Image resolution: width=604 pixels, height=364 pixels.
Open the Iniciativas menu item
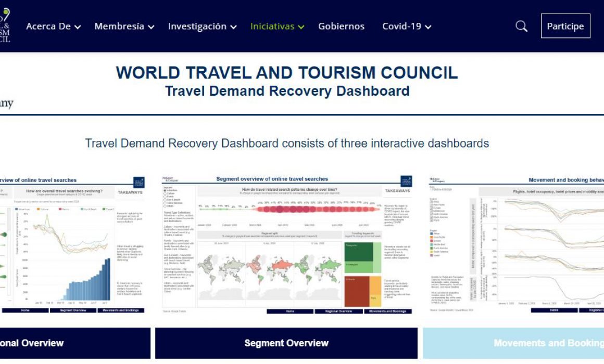click(272, 26)
